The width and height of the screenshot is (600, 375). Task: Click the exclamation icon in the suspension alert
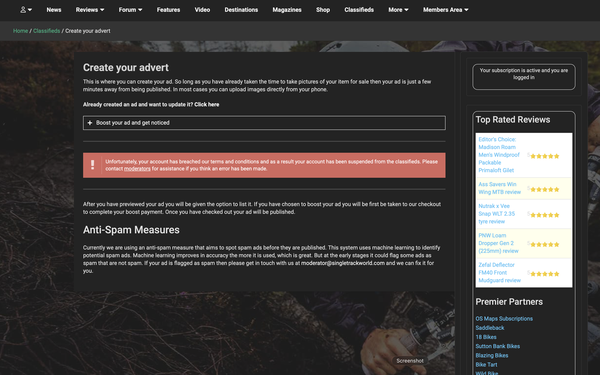tap(92, 165)
